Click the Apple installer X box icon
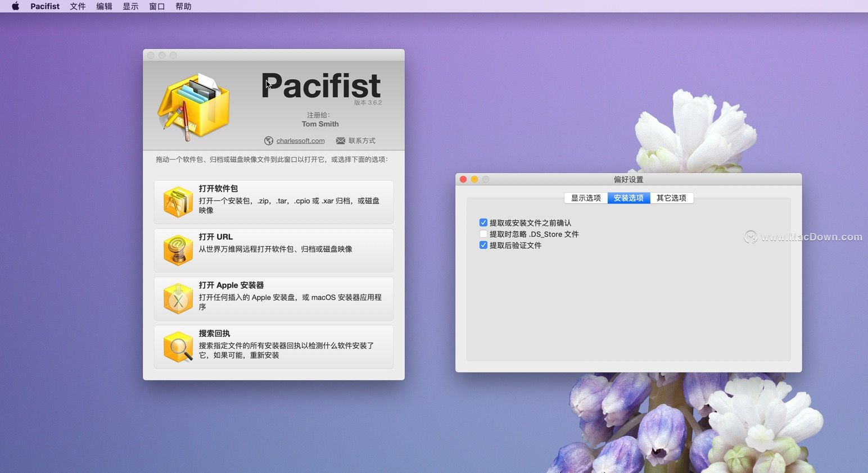 [178, 299]
